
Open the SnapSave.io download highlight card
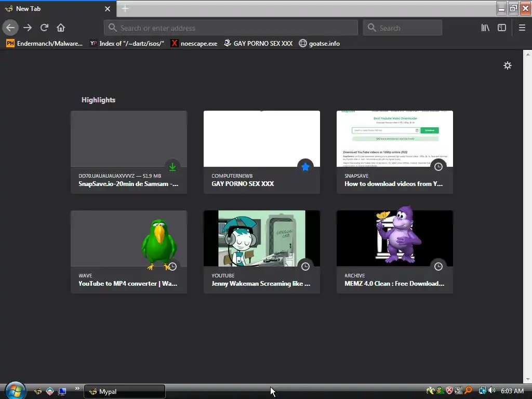129,152
